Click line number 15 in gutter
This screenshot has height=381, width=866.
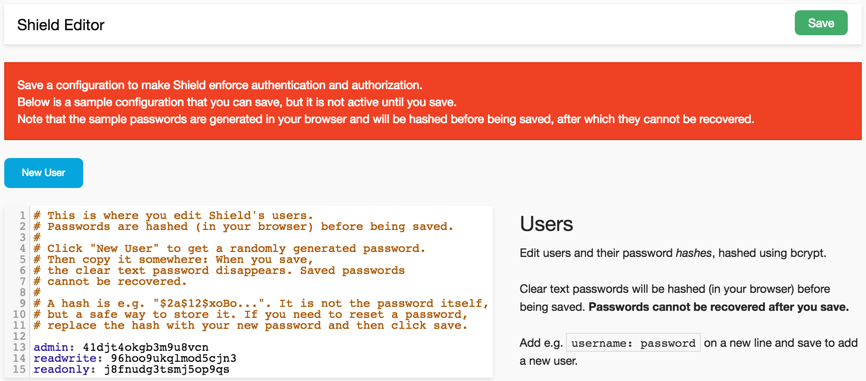pos(23,369)
